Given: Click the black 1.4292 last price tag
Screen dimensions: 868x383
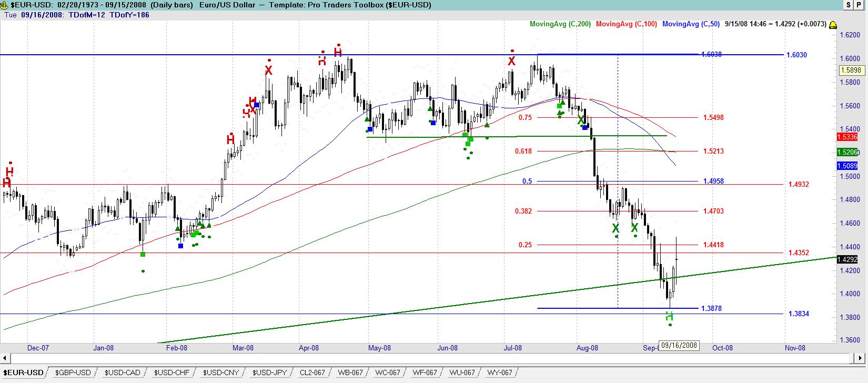Looking at the screenshot, I should point(847,259).
